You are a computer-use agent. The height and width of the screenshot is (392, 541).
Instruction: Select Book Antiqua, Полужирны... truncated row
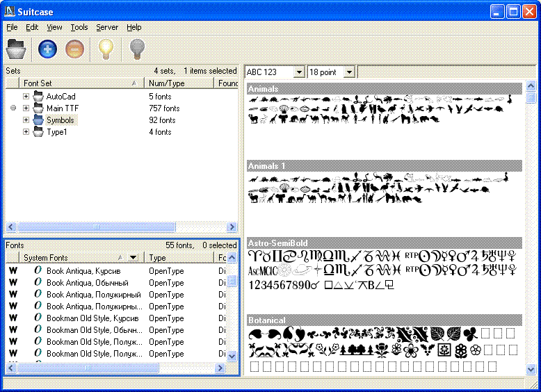[x=116, y=306]
